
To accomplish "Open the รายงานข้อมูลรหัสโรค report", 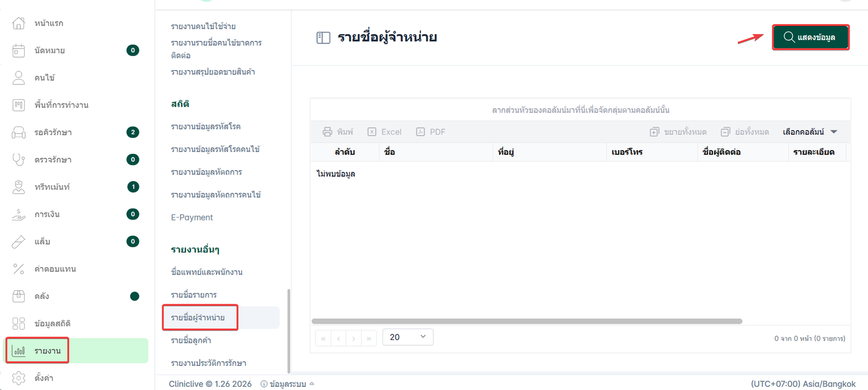I will pos(206,126).
